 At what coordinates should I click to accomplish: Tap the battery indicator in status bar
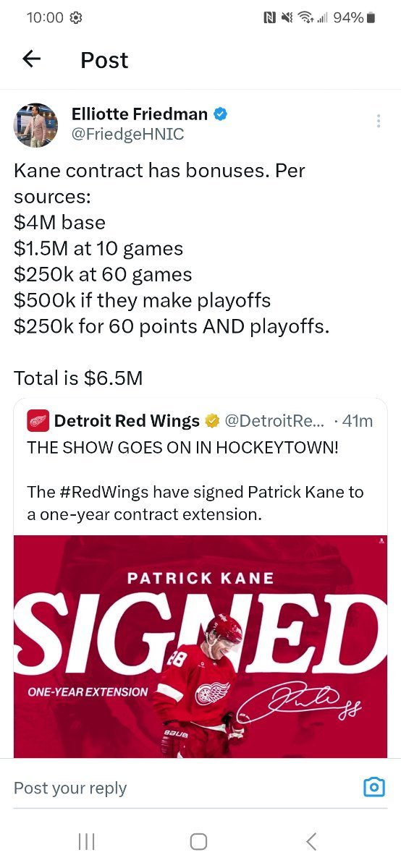point(371,18)
